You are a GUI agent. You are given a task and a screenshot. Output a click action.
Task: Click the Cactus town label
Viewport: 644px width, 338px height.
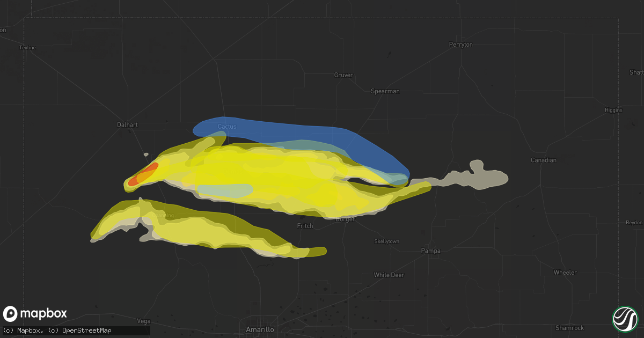point(226,127)
